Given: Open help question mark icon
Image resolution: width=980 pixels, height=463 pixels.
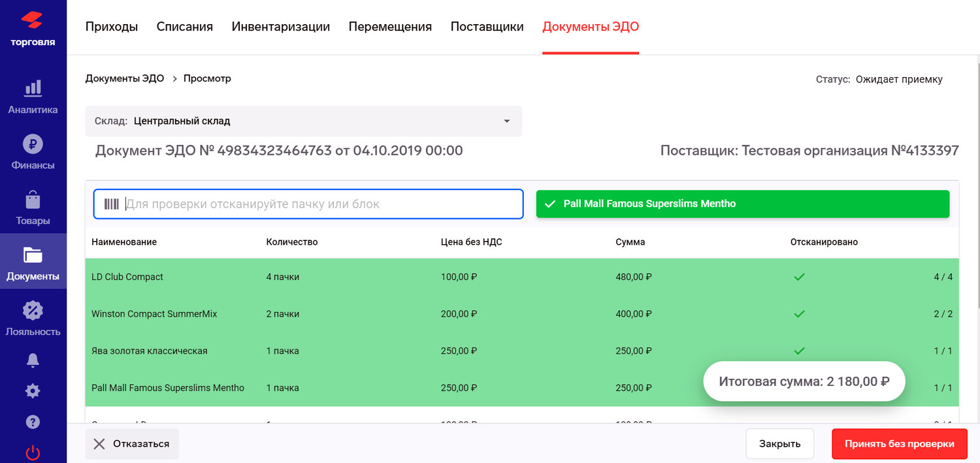Looking at the screenshot, I should click(33, 422).
